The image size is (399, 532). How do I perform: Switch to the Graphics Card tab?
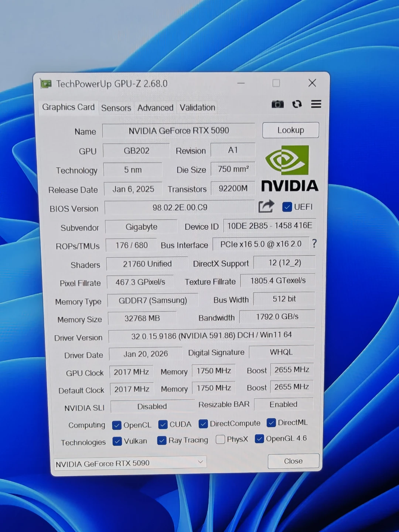click(x=68, y=107)
